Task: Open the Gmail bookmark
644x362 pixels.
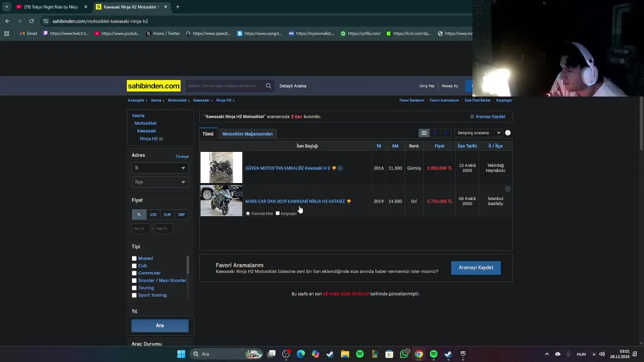Action: click(28, 34)
